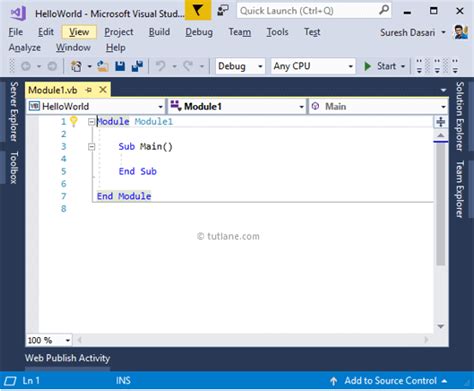Click the Visual Studio logo icon

(17, 13)
